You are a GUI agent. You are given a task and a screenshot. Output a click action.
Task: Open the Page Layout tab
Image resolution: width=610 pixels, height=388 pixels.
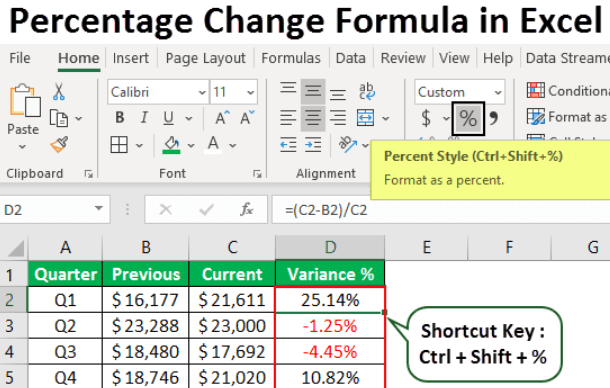click(x=205, y=58)
